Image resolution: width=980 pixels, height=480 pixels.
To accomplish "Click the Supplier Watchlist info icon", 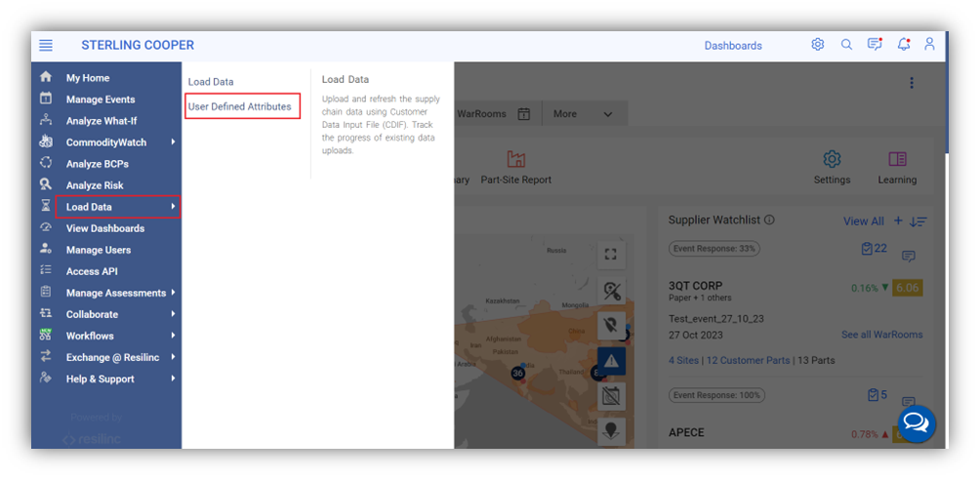I will click(769, 220).
